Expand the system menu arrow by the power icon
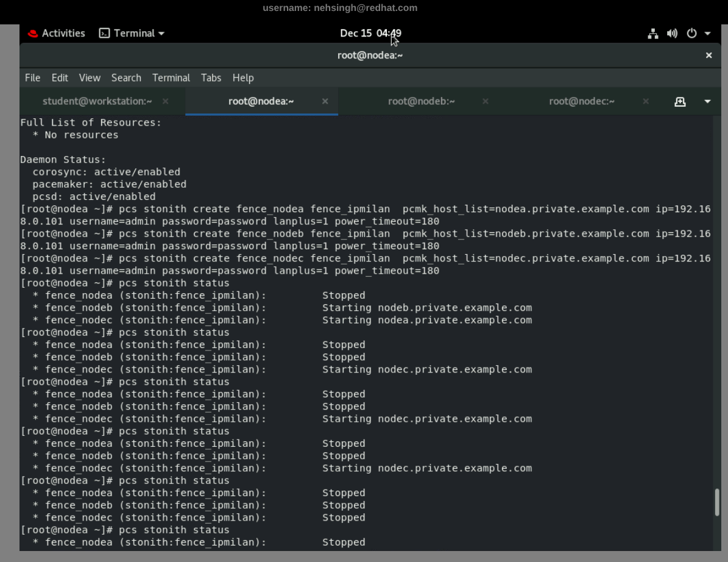This screenshot has width=728, height=562. [707, 34]
